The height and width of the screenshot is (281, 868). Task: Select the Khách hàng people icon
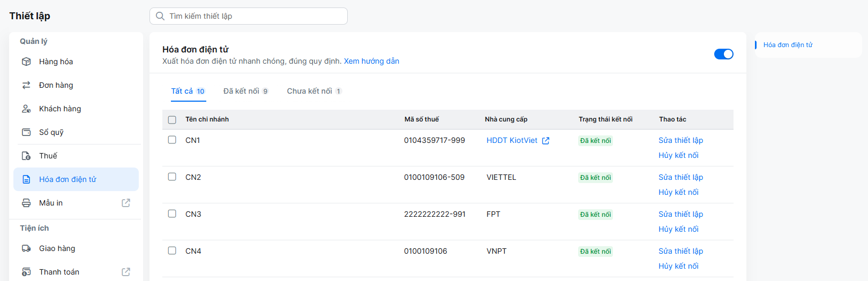(26, 109)
